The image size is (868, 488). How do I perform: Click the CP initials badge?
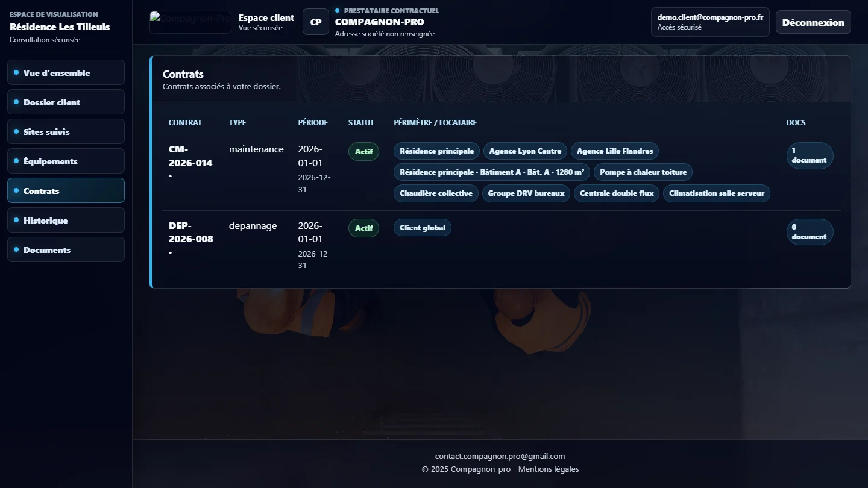tap(316, 22)
